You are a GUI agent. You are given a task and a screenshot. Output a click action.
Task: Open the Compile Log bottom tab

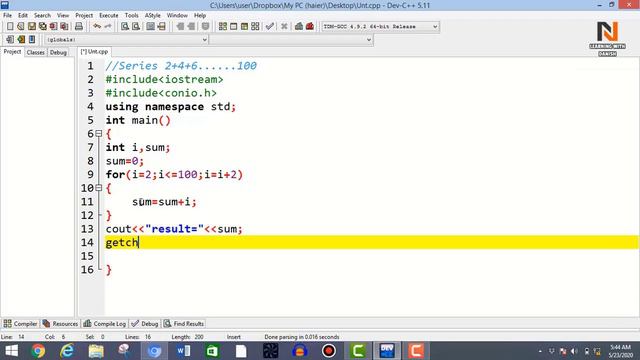point(104,324)
